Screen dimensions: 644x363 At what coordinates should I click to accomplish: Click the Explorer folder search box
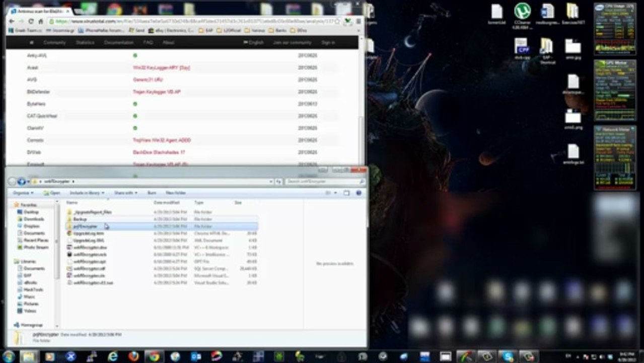coord(324,181)
